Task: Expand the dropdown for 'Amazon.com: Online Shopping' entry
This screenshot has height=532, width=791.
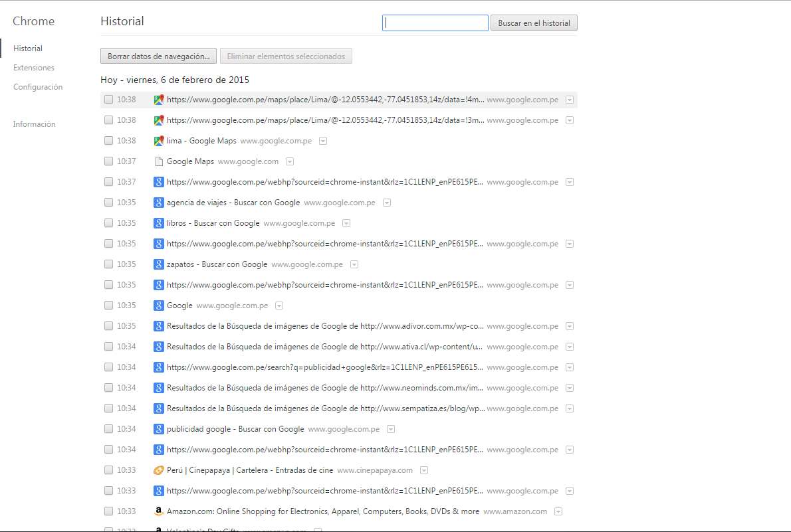Action: (558, 512)
